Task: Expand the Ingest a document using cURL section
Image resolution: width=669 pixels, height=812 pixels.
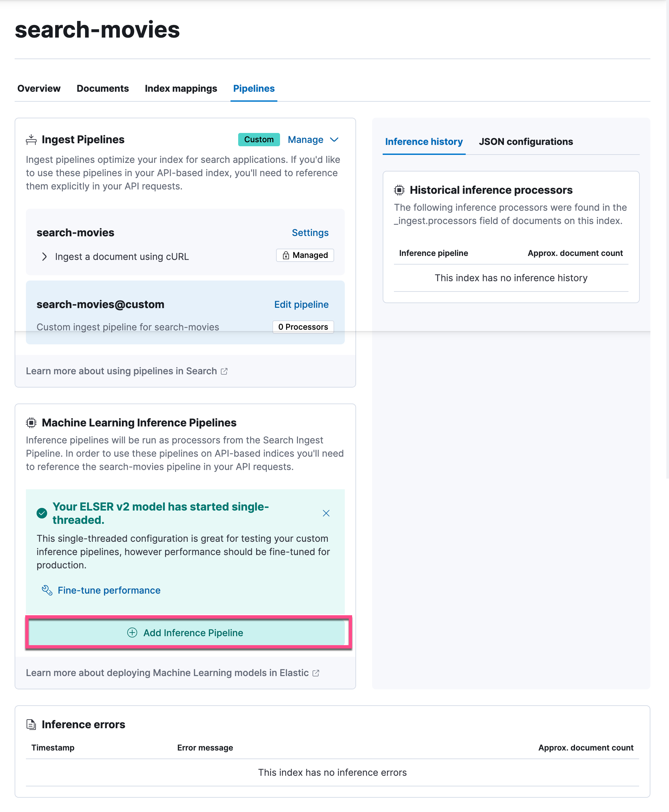Action: pyautogui.click(x=44, y=256)
